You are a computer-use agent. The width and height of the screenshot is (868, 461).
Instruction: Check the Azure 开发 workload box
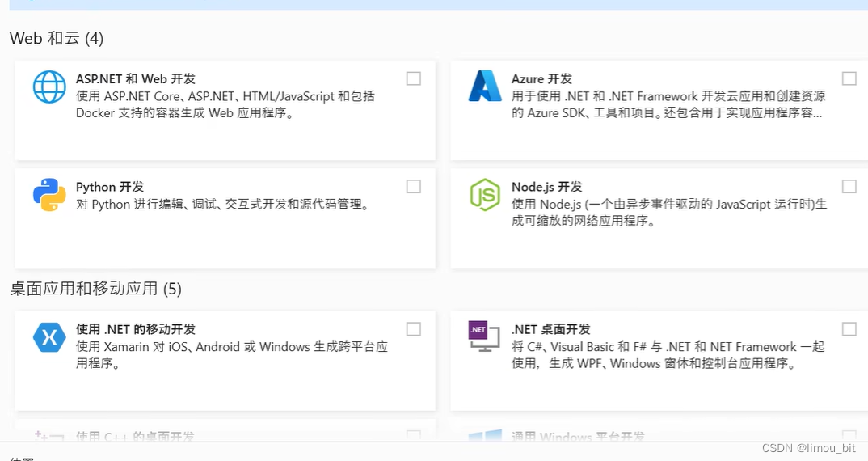[849, 78]
